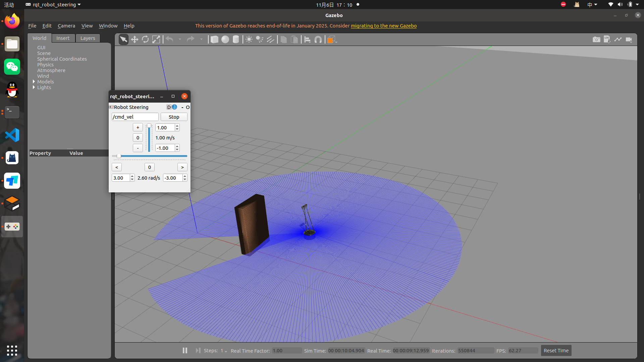Click the Reset Time button
The width and height of the screenshot is (644, 362).
click(556, 351)
